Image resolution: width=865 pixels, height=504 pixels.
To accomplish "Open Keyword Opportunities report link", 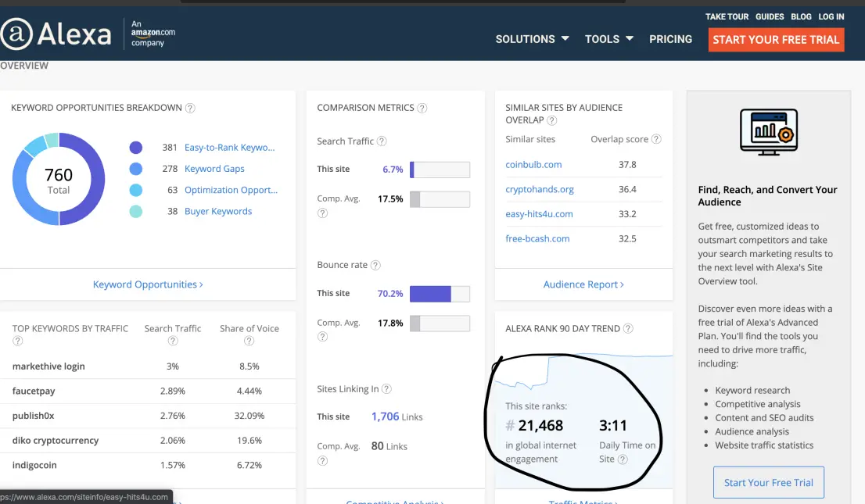I will 148,284.
